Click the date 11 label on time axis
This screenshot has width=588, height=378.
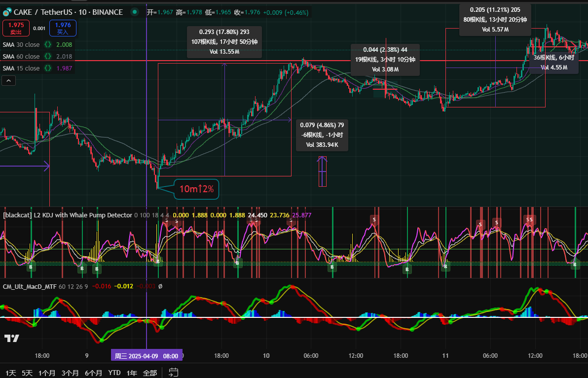tap(445, 355)
